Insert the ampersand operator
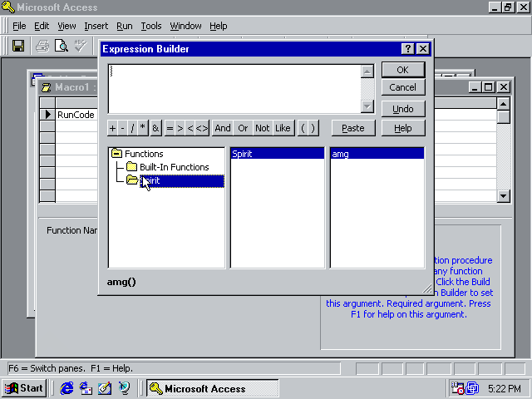This screenshot has height=399, width=532. (x=155, y=128)
